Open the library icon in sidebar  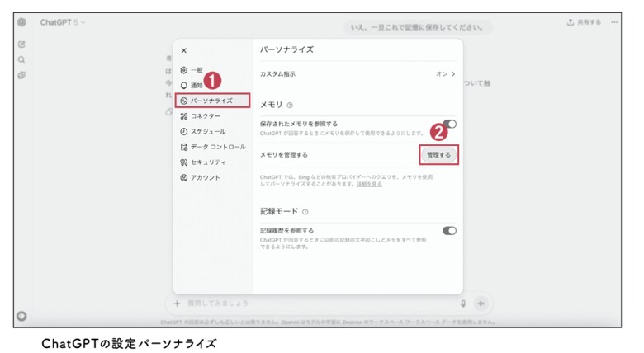pos(21,75)
